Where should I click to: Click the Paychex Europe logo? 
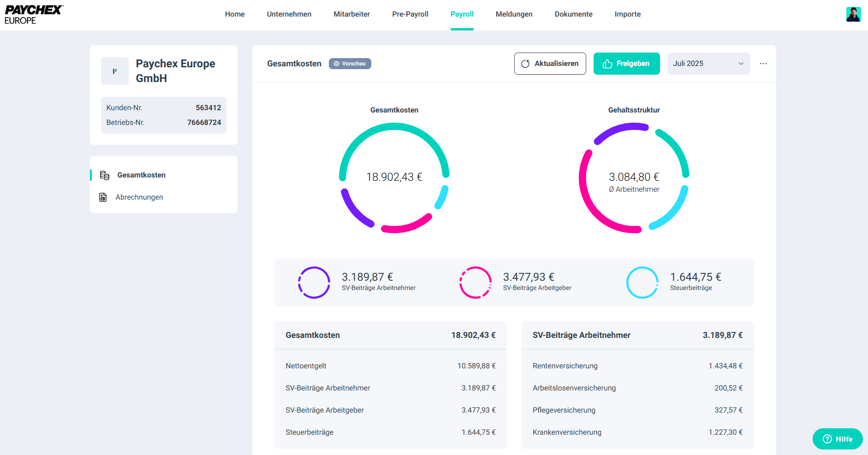pyautogui.click(x=34, y=15)
